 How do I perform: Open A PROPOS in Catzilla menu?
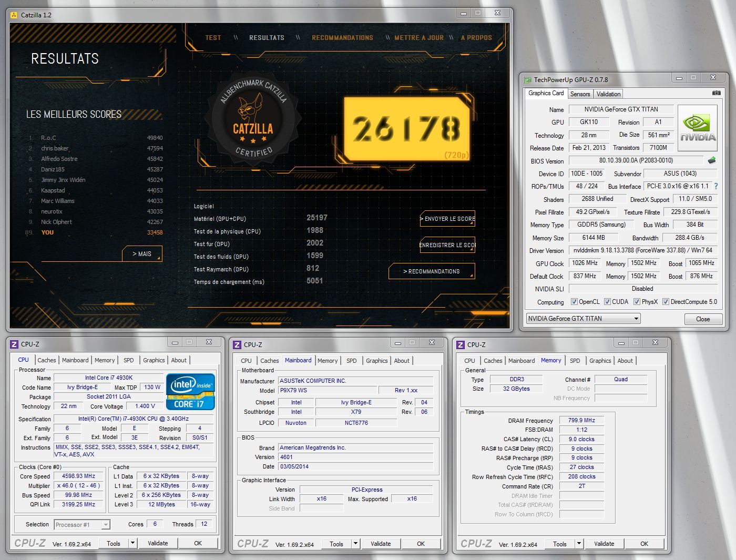point(476,38)
